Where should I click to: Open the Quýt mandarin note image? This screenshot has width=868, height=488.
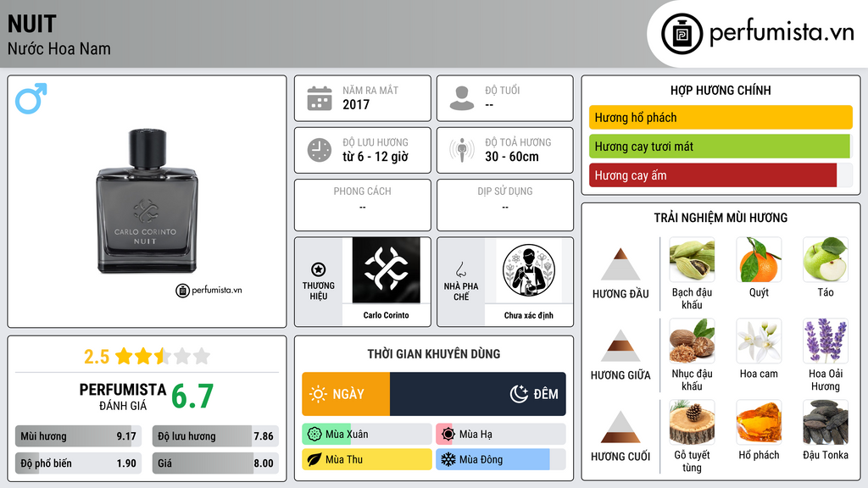click(x=759, y=259)
